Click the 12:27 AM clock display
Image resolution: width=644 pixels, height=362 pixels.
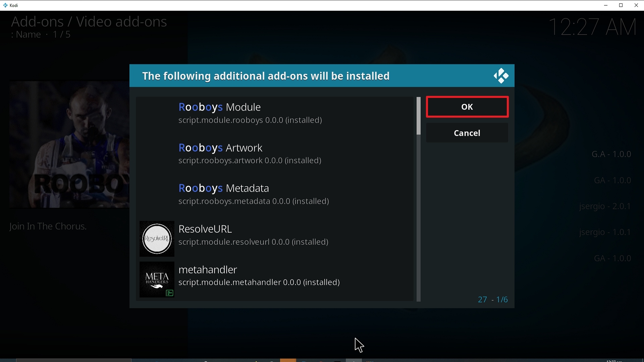point(593,27)
